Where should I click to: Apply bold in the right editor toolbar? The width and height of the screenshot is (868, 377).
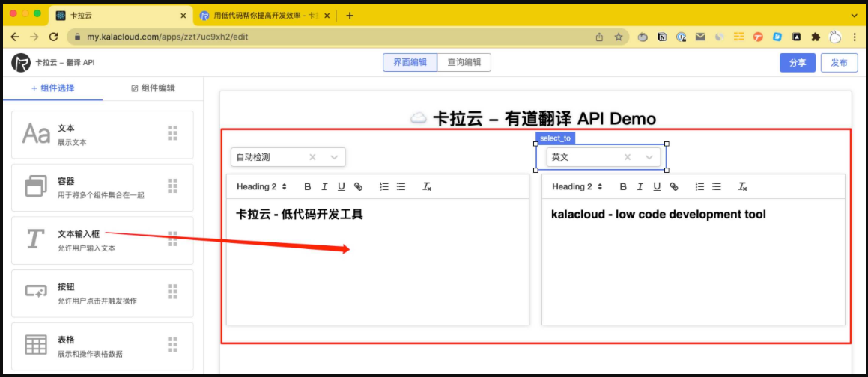point(623,187)
